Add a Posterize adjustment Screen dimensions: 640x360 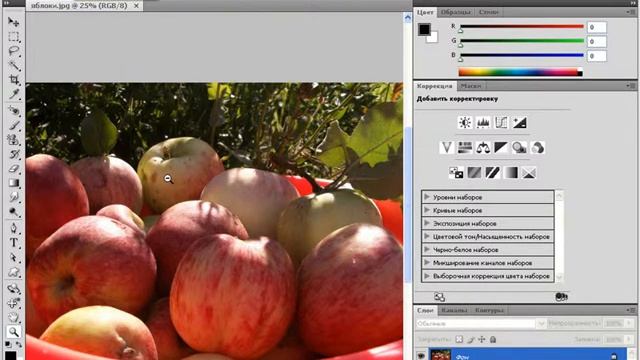point(474,173)
